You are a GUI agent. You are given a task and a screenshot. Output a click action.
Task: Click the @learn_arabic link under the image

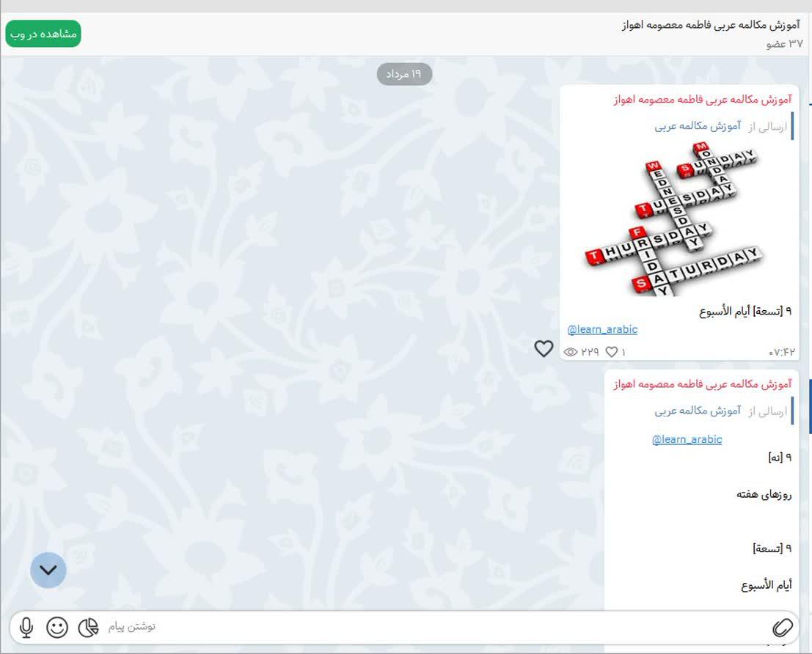(602, 329)
